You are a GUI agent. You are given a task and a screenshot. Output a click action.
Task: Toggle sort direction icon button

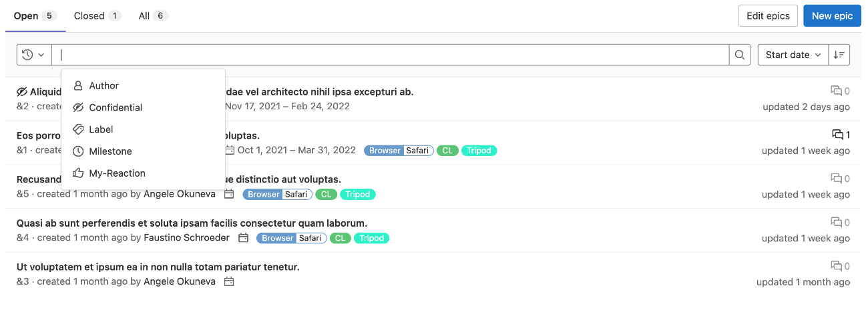(839, 55)
